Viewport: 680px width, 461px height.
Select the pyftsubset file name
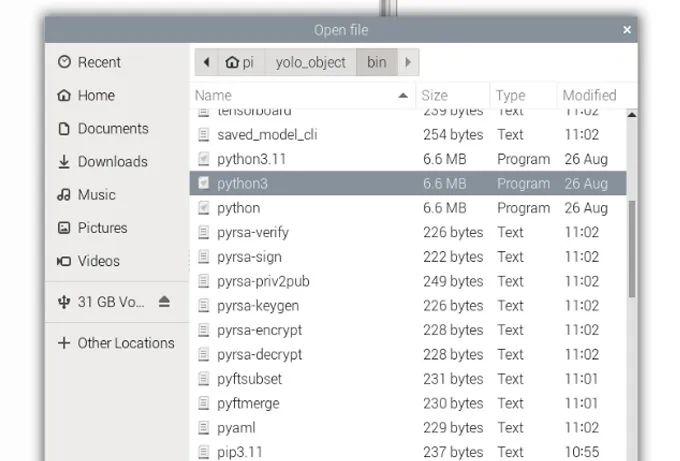point(249,379)
